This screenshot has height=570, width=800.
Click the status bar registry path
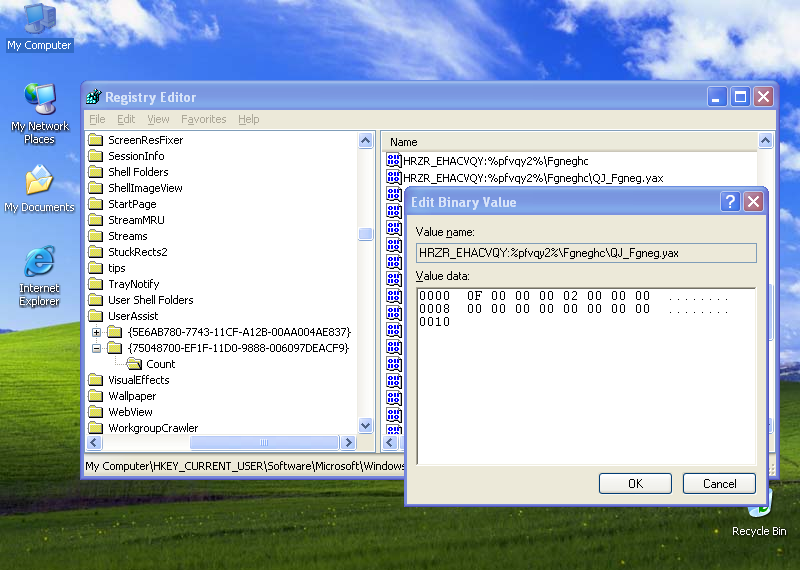(245, 466)
